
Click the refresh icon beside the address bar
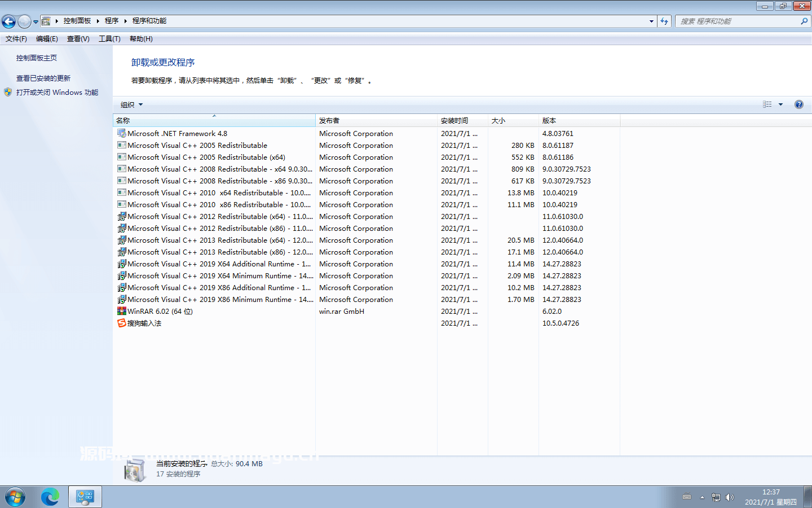coord(665,20)
